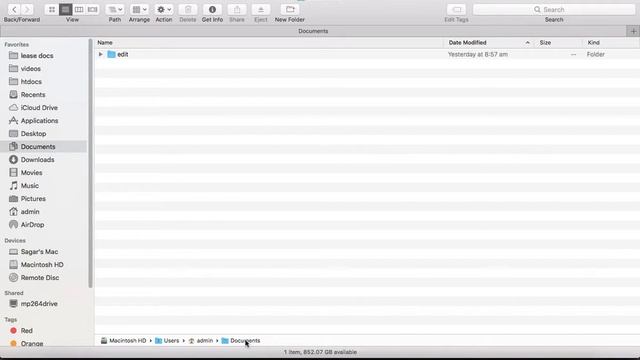Click the sidebar vertical scrollbar

click(90, 163)
